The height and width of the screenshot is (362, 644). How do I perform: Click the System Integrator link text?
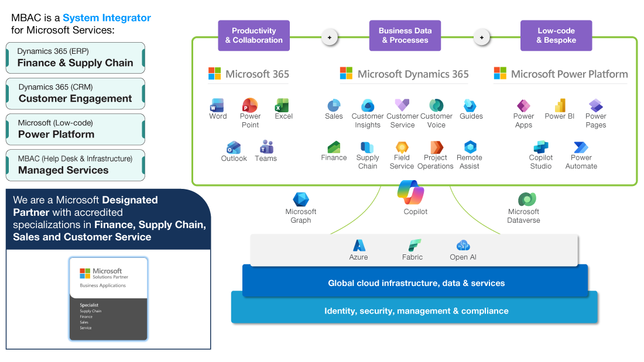107,18
